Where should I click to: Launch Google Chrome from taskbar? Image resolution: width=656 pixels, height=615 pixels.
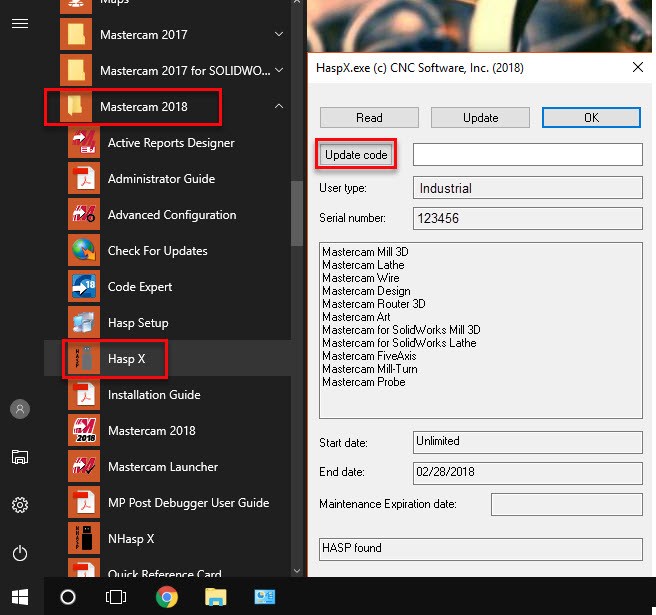pos(167,597)
